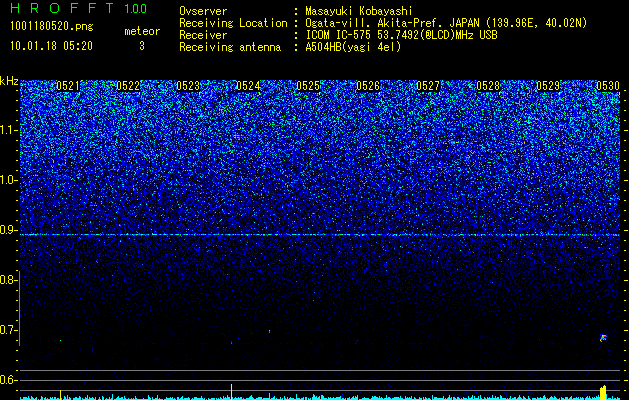Click the A504HB(yagi 4el) antenna text

pyautogui.click(x=353, y=47)
